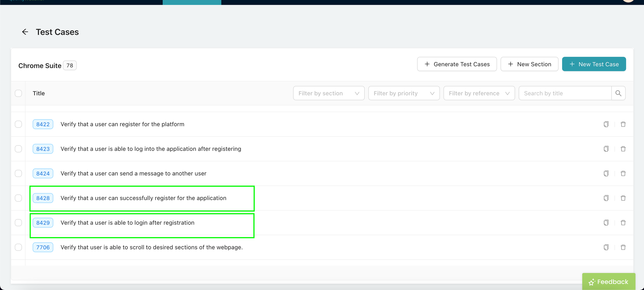This screenshot has width=644, height=290.
Task: Open test case ID 8423 badge
Action: pos(43,149)
